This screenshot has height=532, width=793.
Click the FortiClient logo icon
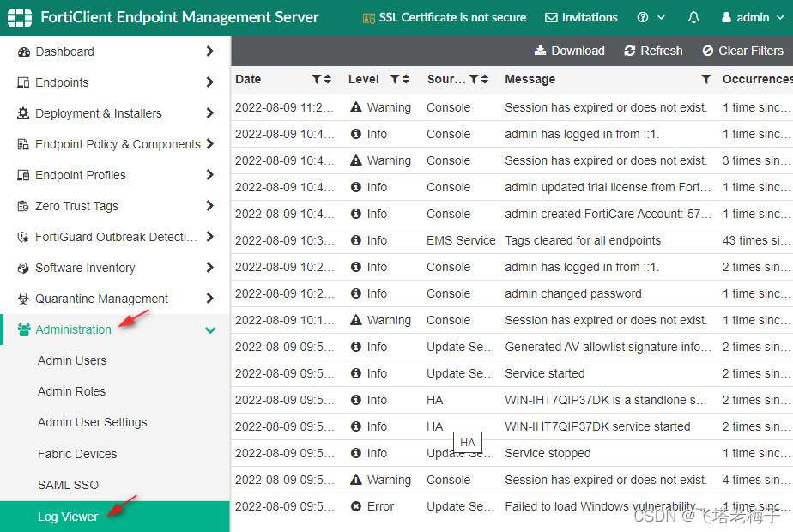tap(20, 18)
